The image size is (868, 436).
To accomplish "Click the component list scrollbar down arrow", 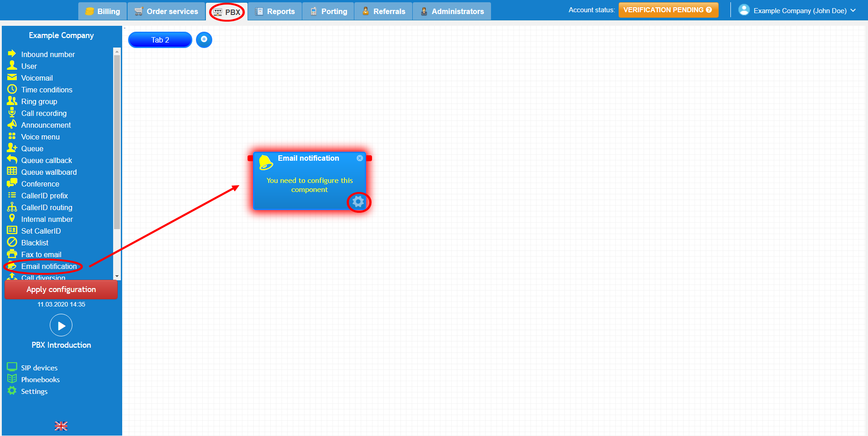I will click(x=117, y=276).
